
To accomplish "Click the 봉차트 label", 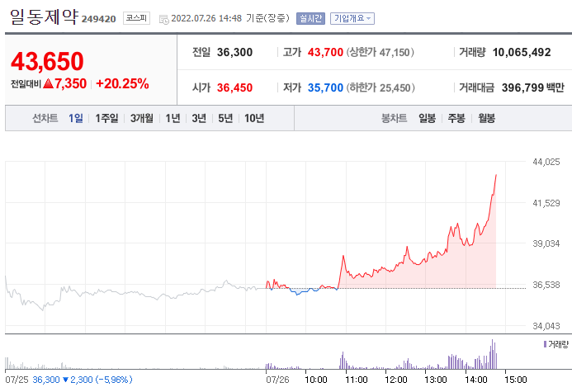I will (394, 118).
